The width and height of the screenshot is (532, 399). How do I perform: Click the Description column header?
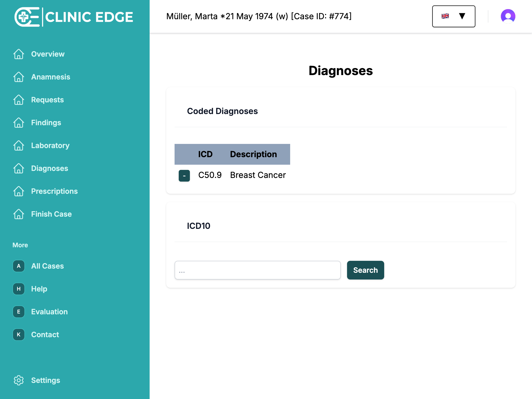click(x=253, y=154)
